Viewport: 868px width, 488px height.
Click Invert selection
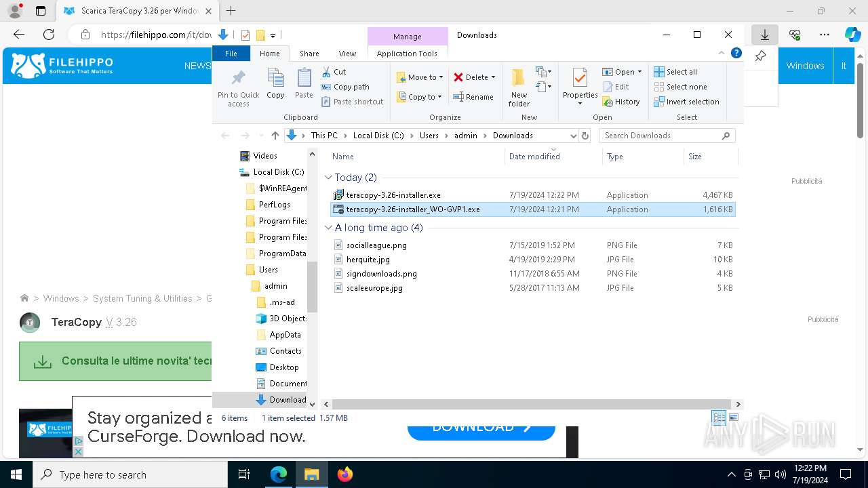tap(686, 102)
